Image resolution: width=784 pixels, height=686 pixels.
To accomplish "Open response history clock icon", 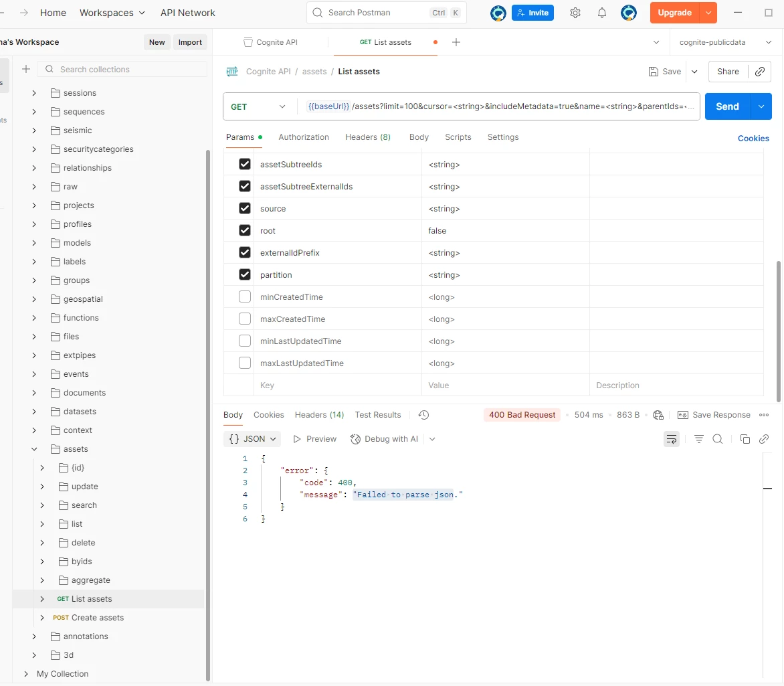I will point(423,415).
